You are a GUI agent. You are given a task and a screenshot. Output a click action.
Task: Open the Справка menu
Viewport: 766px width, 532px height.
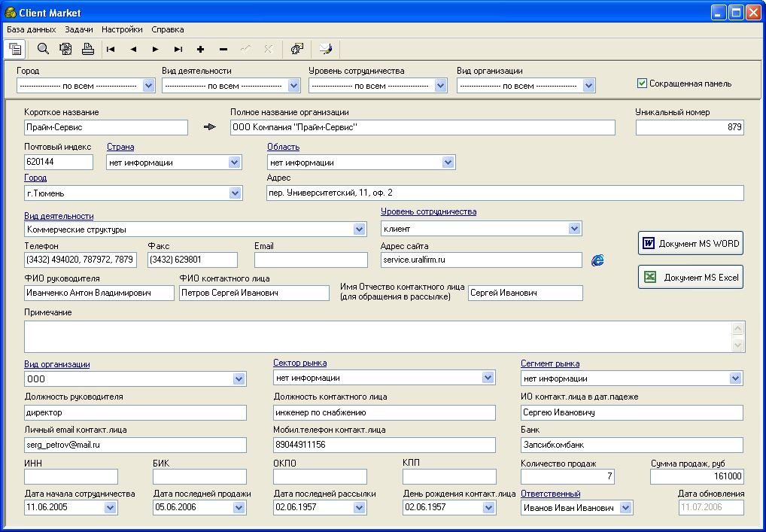click(168, 29)
